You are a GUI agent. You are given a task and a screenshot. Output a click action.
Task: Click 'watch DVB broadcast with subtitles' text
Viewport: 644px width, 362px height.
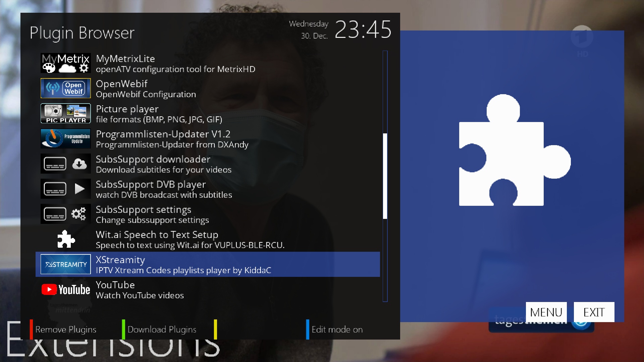click(164, 195)
